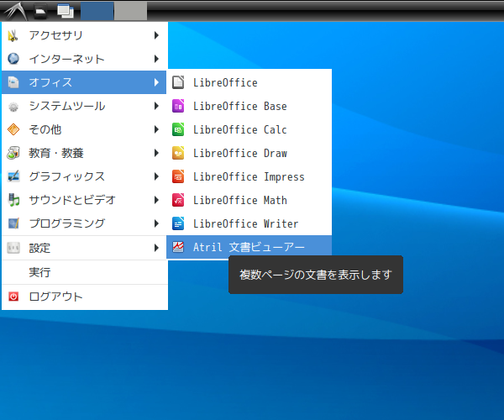The width and height of the screenshot is (504, 420).
Task: Expand the グラフィックス submenu arrow
Action: coord(156,176)
